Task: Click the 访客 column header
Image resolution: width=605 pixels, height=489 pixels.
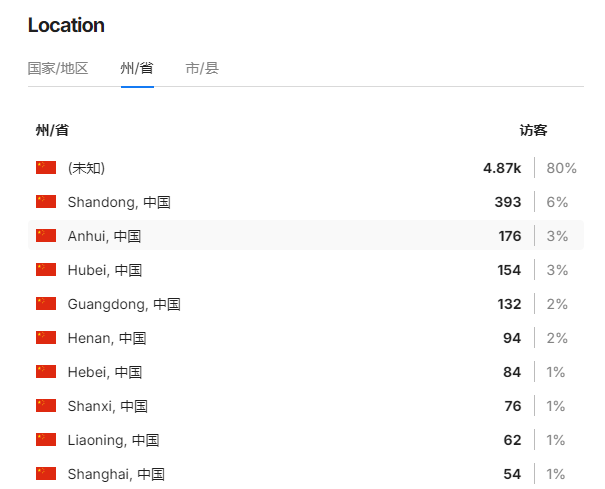Action: [x=533, y=130]
